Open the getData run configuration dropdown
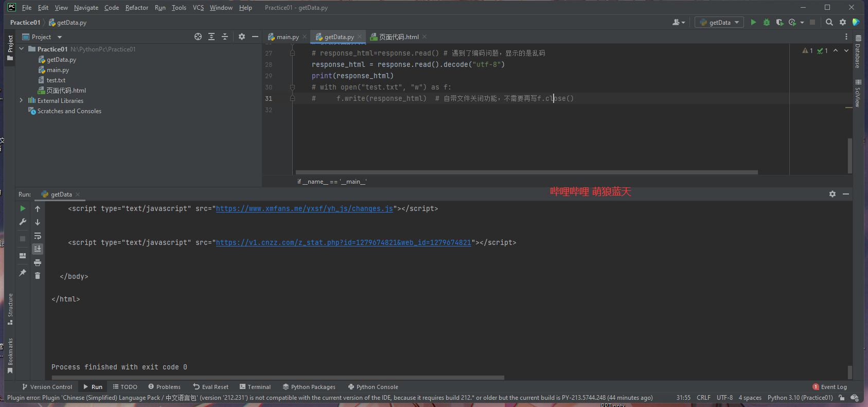The image size is (868, 407). point(719,22)
